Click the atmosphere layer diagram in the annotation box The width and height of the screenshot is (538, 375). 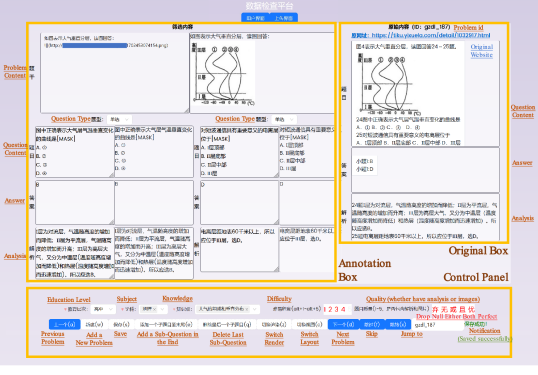point(223,73)
